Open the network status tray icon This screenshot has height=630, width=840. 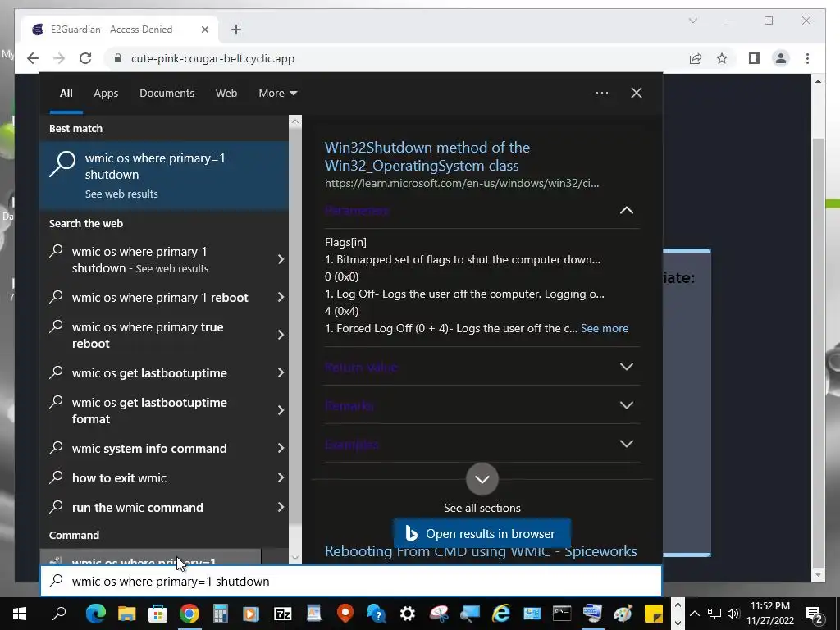[x=714, y=614]
